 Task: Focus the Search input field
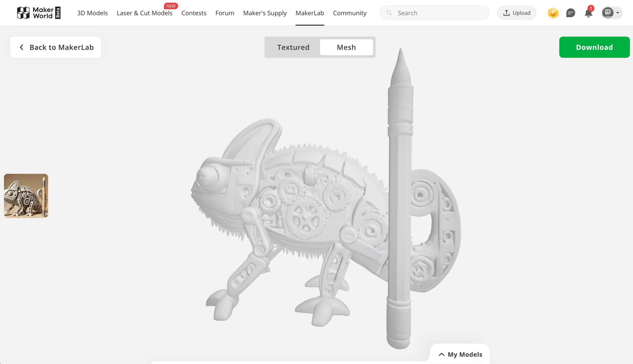click(434, 13)
